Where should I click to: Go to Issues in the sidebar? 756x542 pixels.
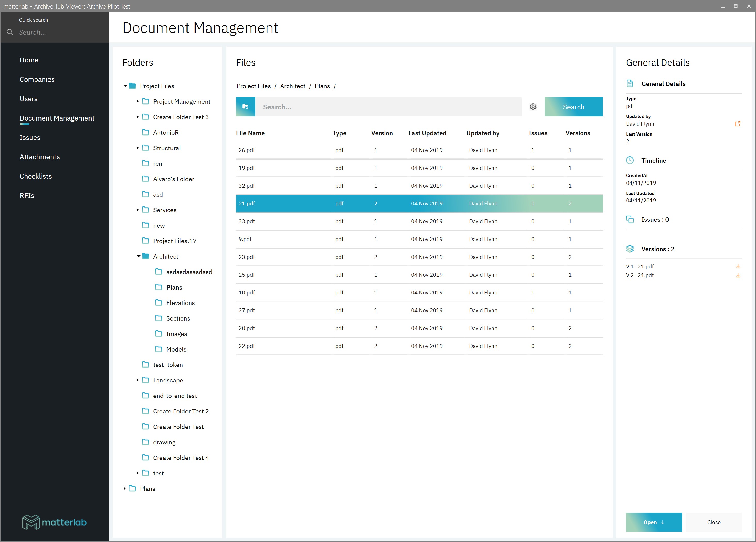(x=30, y=137)
